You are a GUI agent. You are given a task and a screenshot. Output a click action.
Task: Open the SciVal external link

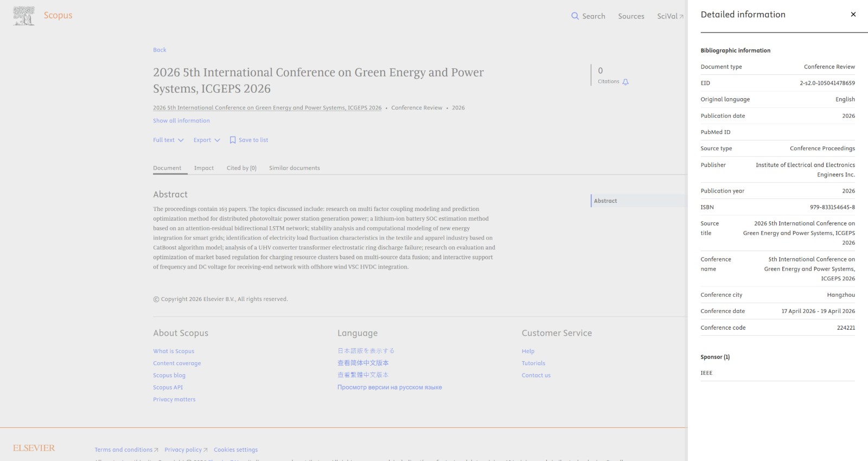(x=671, y=16)
